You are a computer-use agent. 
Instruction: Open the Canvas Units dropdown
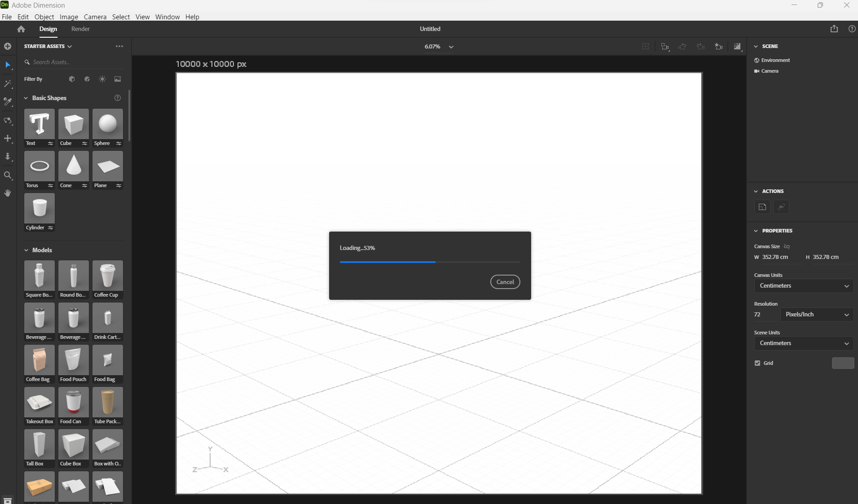coord(803,286)
